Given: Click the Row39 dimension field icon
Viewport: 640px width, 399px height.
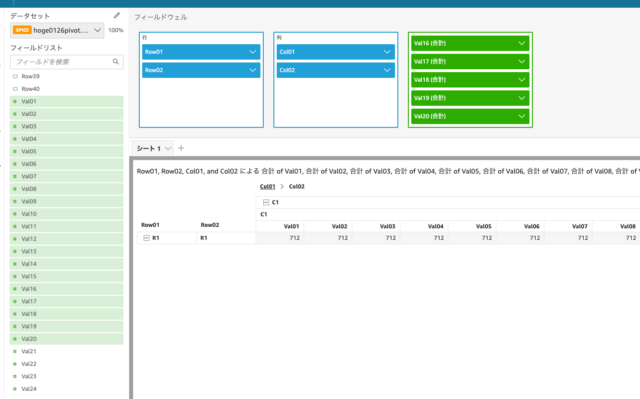Looking at the screenshot, I should click(15, 76).
